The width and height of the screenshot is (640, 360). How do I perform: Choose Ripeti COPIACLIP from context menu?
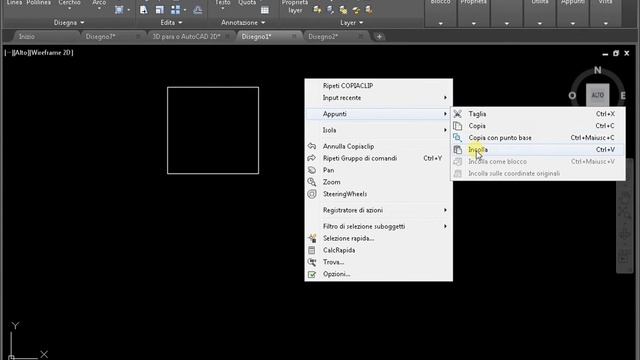pos(378,86)
